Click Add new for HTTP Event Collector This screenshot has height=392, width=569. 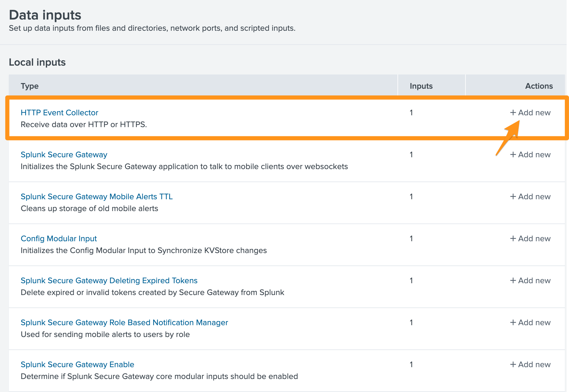(530, 113)
